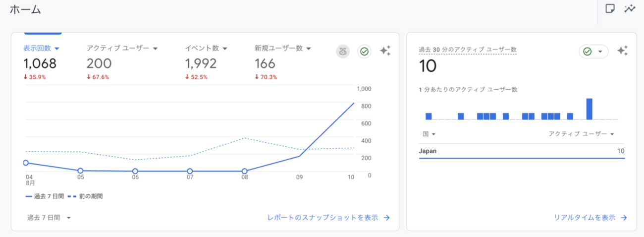
Task: Open the green checkmark dropdown on realtime card
Action: point(593,51)
